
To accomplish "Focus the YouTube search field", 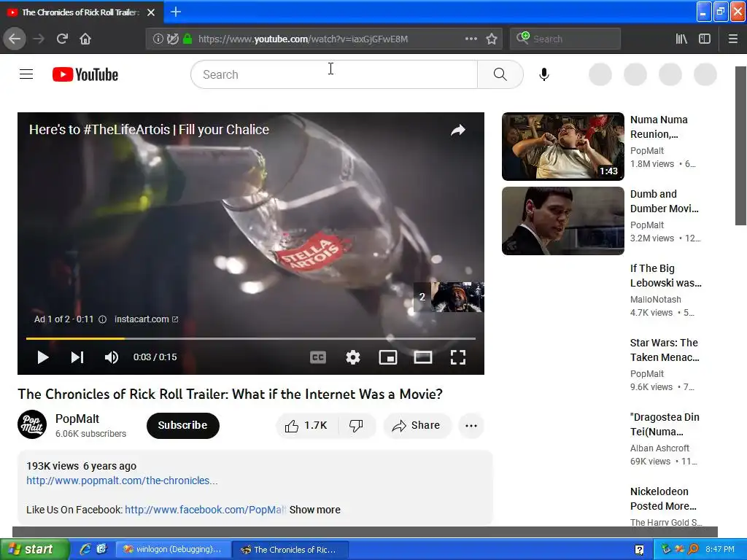I will [334, 74].
